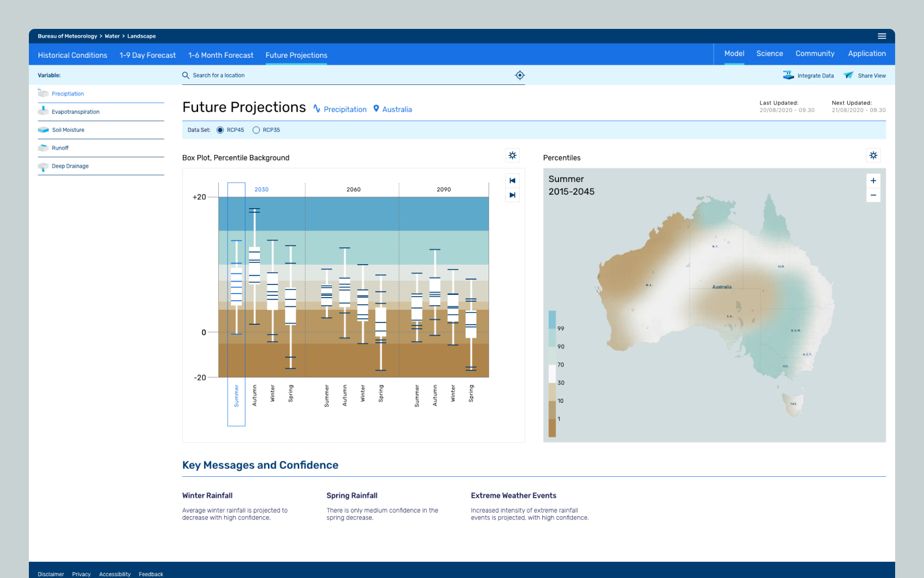The width and height of the screenshot is (924, 578).
Task: Skip to next period on box plot
Action: (512, 195)
